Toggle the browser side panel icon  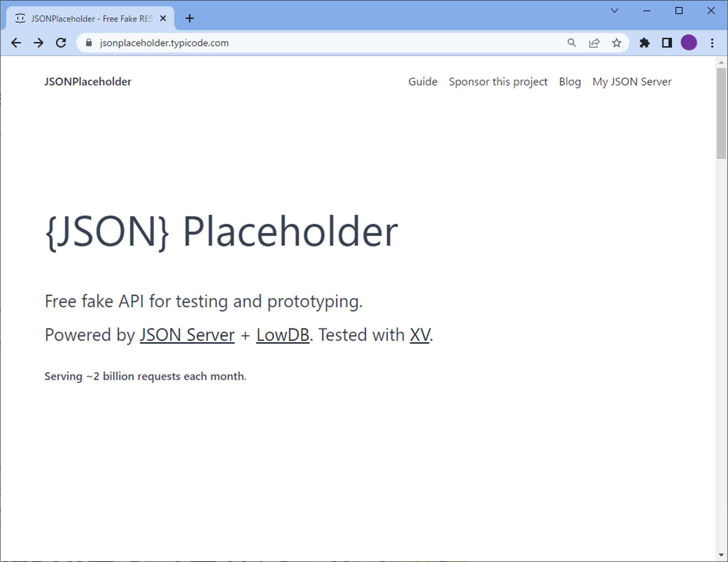coord(667,43)
